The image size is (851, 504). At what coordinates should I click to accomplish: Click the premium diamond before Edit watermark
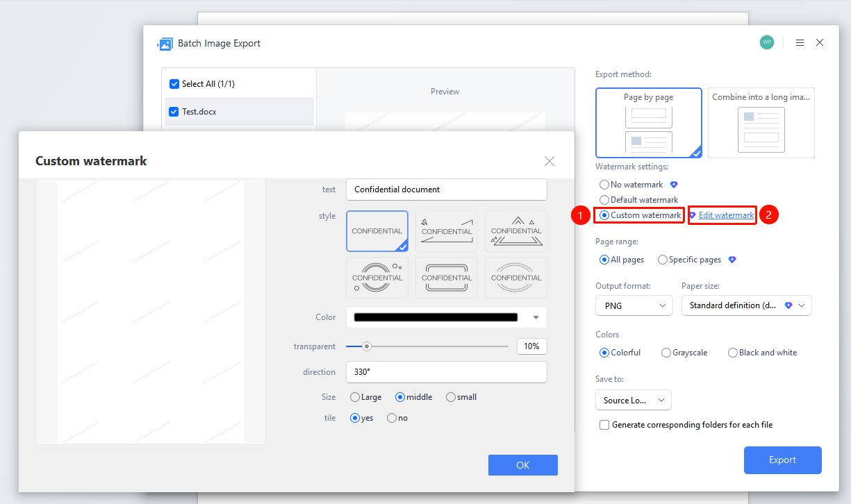click(693, 215)
